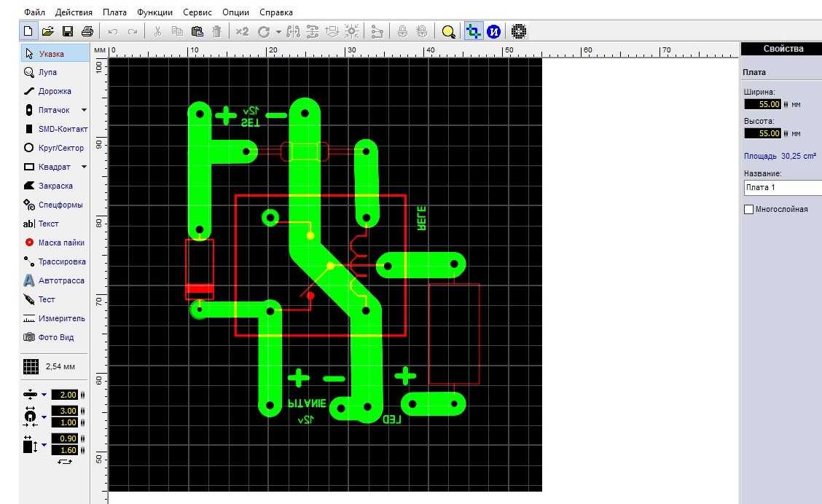The width and height of the screenshot is (822, 504).
Task: Toggle the blue И info panel button
Action: pos(493,31)
